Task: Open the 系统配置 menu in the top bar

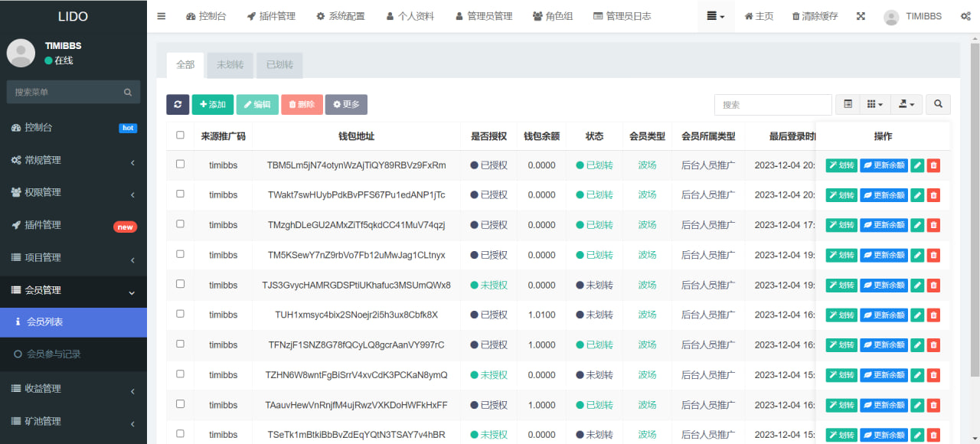Action: point(346,15)
